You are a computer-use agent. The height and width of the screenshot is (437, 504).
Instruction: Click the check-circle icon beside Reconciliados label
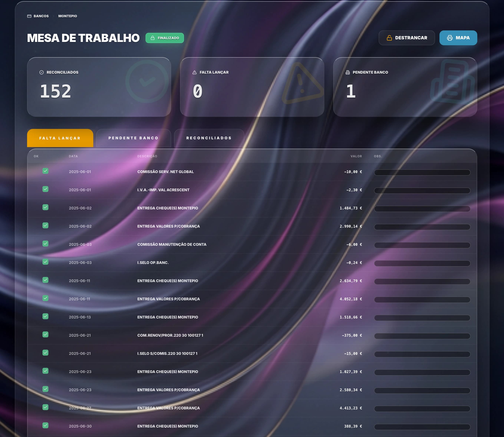(x=42, y=72)
